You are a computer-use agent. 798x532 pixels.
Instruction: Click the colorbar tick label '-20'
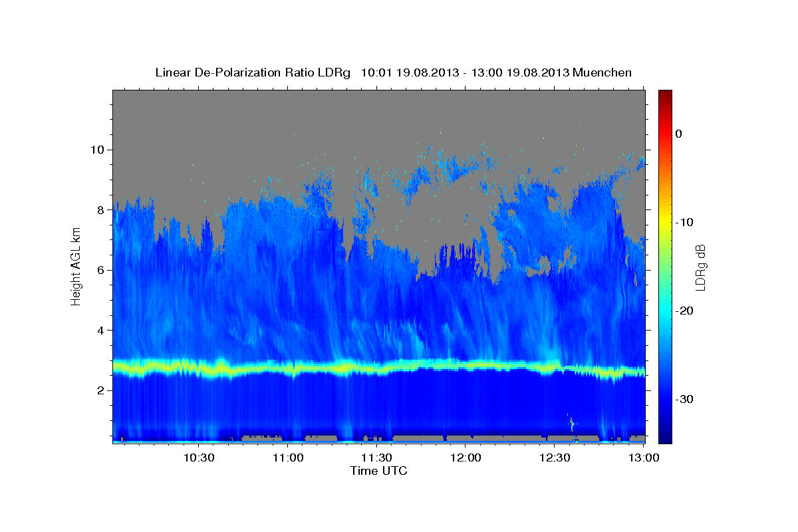[x=684, y=311]
